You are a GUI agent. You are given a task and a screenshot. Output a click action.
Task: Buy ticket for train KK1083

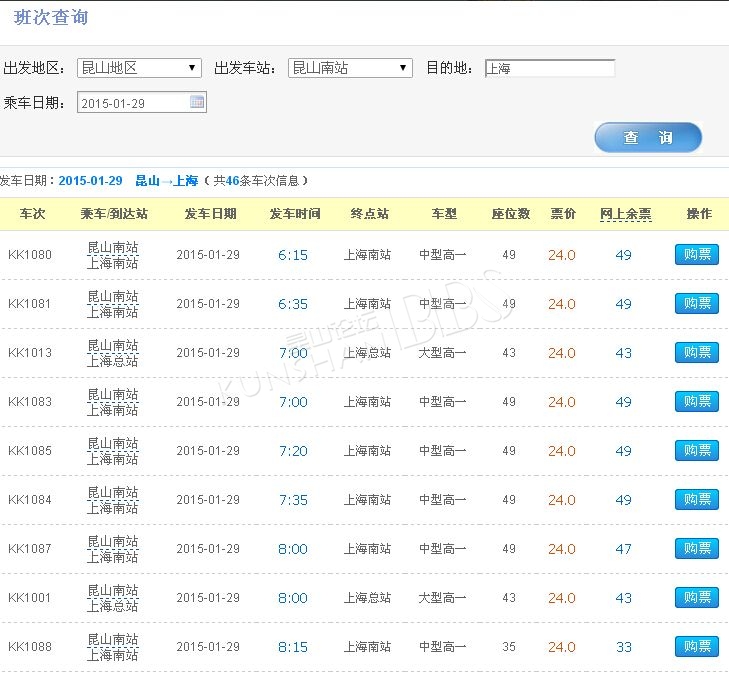(x=696, y=402)
